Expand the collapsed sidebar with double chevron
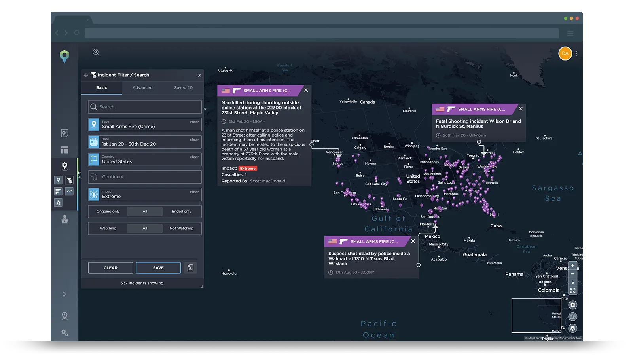 coord(64,294)
